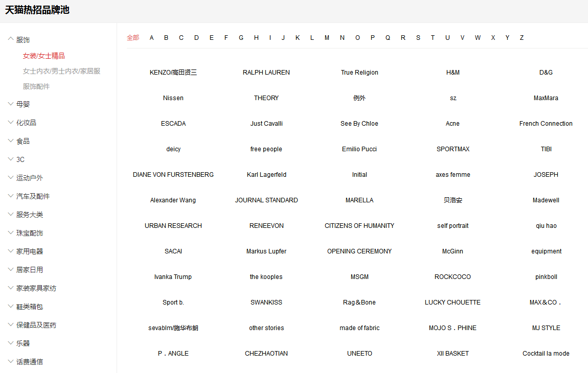This screenshot has width=588, height=373.
Task: Open the D&G brand
Action: tap(546, 73)
